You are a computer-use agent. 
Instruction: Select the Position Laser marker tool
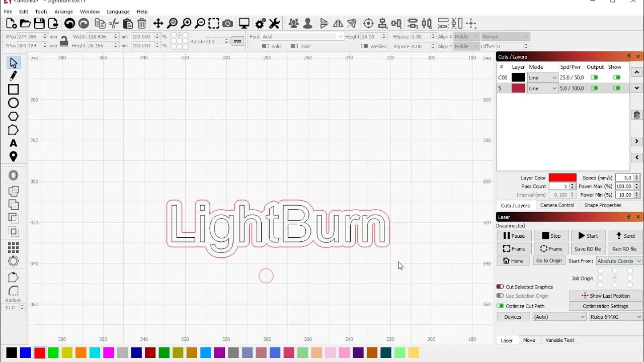14,156
